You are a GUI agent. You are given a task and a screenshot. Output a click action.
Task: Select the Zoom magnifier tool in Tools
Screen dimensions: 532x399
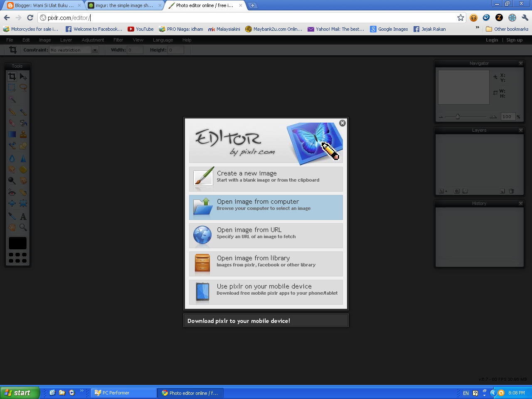(23, 227)
